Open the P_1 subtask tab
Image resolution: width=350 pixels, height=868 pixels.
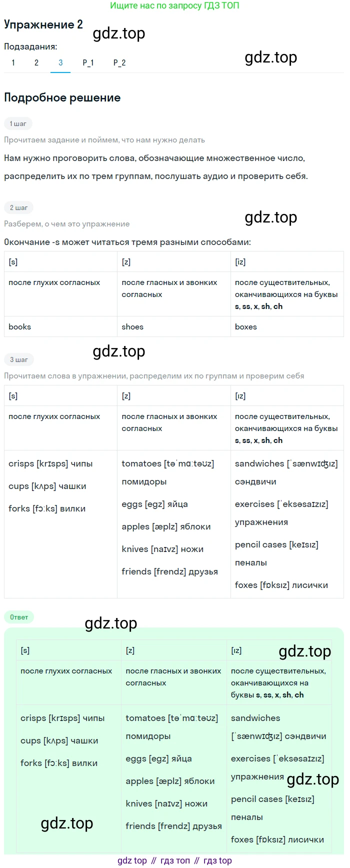88,62
